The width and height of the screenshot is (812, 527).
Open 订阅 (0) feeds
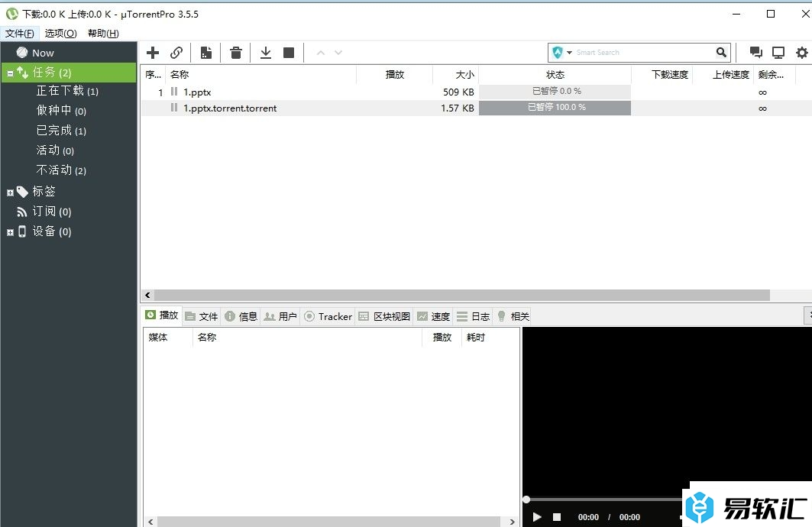pyautogui.click(x=51, y=212)
